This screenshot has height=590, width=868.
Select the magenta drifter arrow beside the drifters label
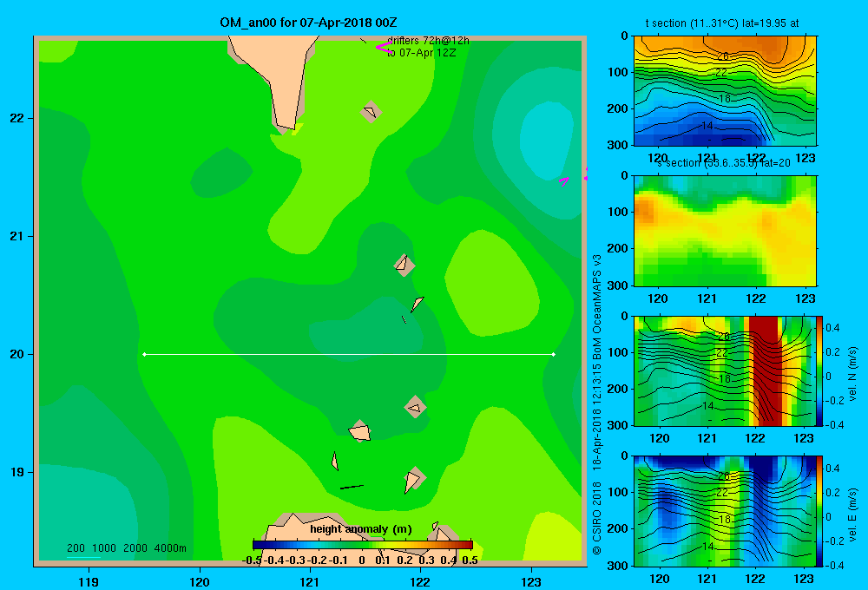point(383,47)
